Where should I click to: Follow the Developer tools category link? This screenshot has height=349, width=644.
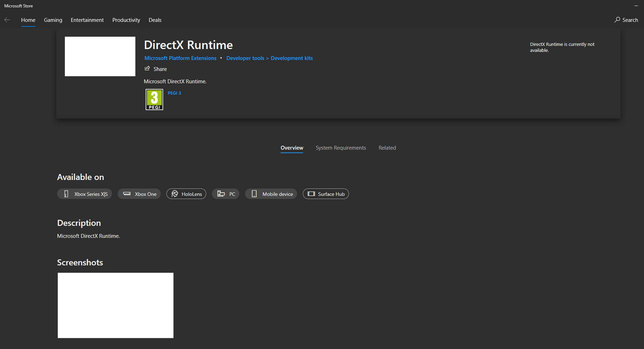pos(245,58)
